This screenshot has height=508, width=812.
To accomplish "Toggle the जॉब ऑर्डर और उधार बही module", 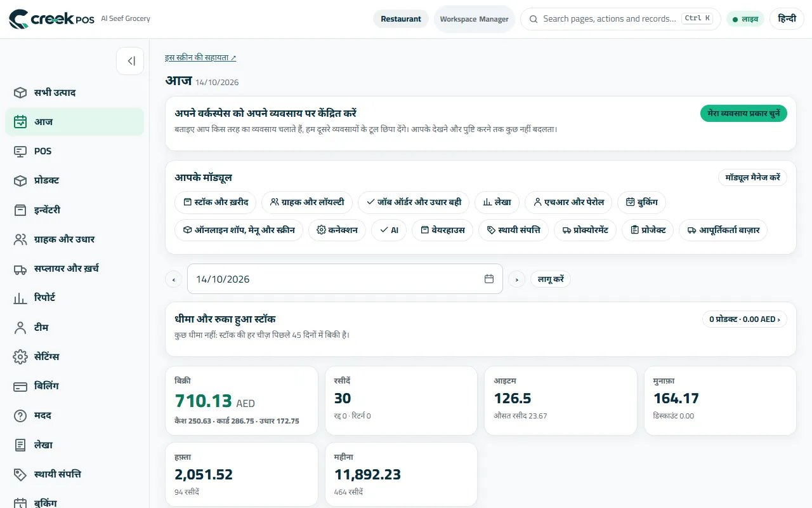I will tap(414, 202).
